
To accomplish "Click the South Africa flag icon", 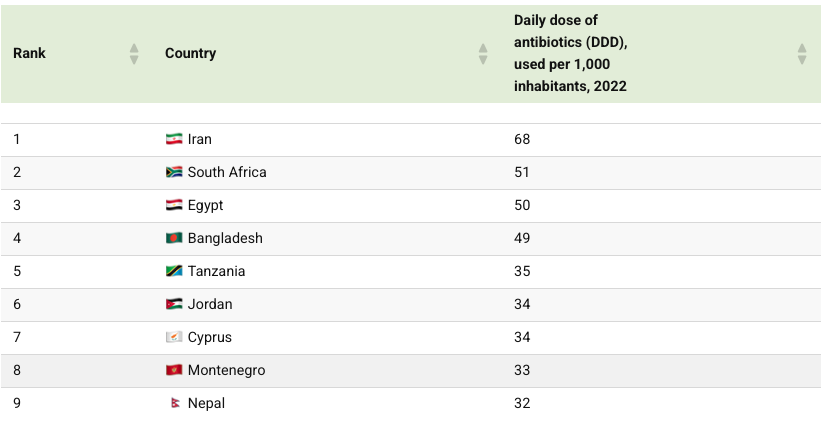I will coord(174,172).
